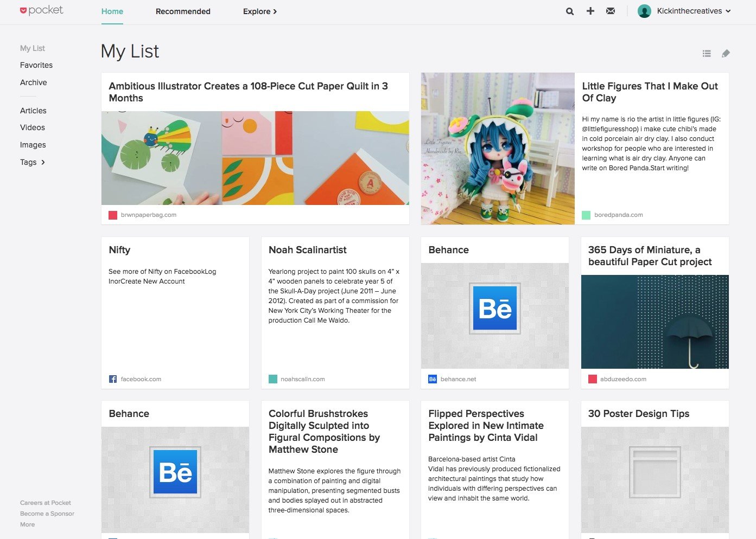Click 'Barcelona-based artist Cinta' excerpt

[x=494, y=479]
